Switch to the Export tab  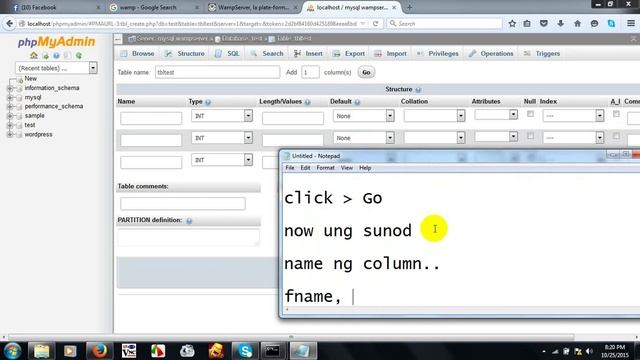click(x=349, y=53)
